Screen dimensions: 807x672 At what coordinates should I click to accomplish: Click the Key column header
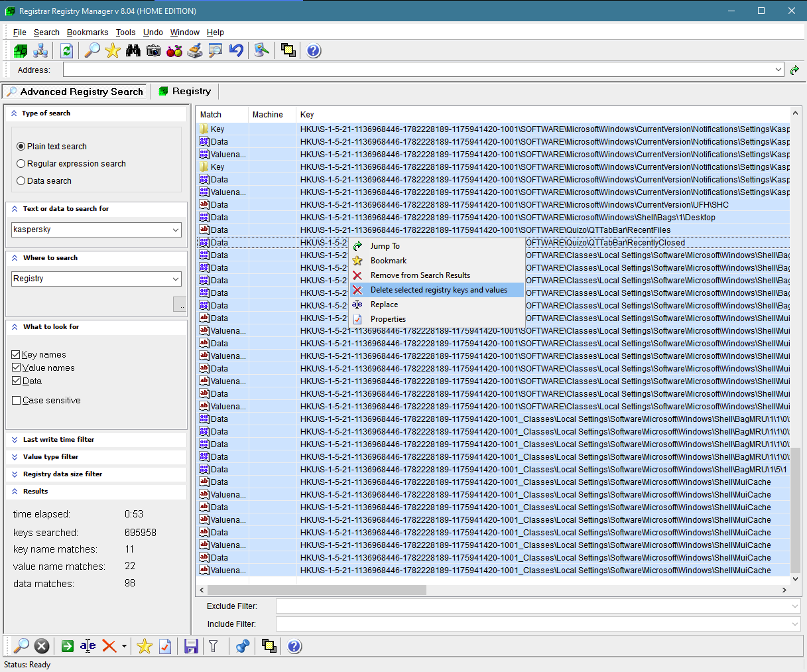click(x=307, y=115)
